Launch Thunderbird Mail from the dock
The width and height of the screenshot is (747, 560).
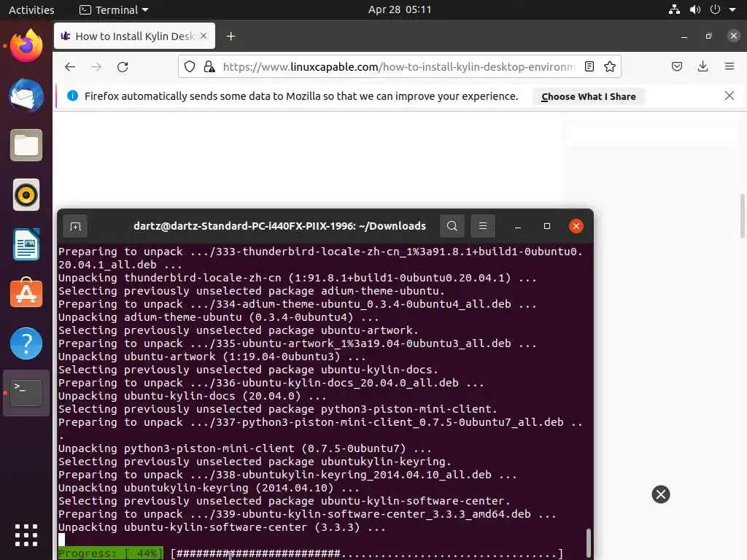pyautogui.click(x=26, y=96)
